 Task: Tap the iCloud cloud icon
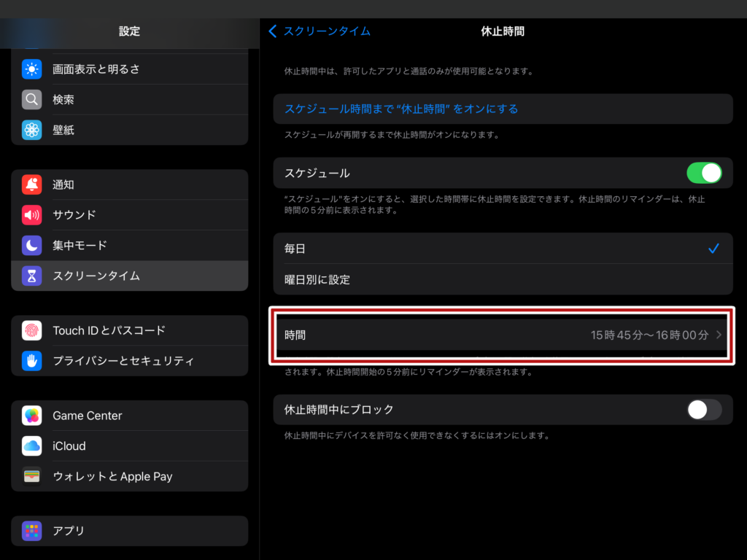click(31, 446)
